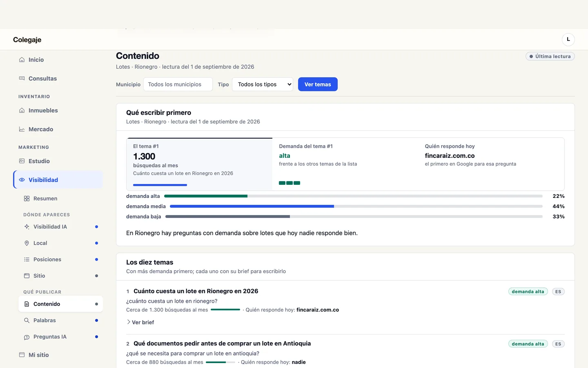The image size is (588, 368).
Task: Click the Ver temas button
Action: point(318,84)
